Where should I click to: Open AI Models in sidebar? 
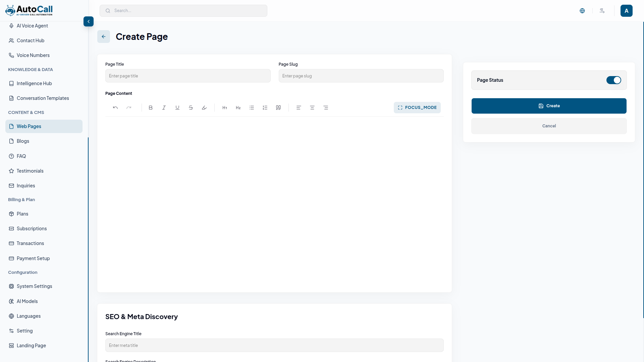(x=44, y=301)
